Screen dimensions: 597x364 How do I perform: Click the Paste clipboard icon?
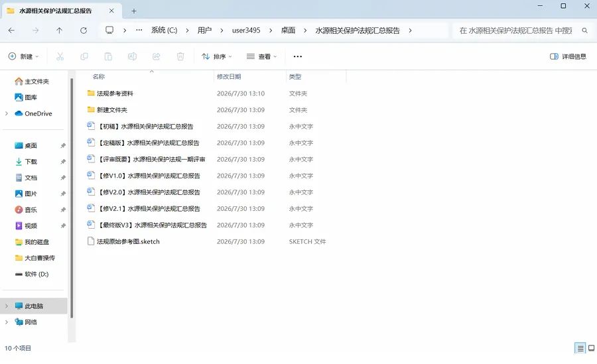[108, 56]
